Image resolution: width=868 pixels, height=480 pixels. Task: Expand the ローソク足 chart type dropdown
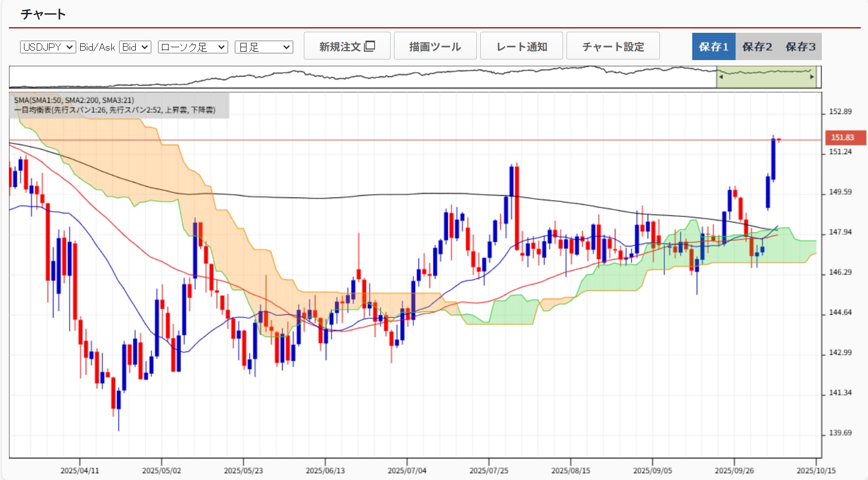coord(193,47)
